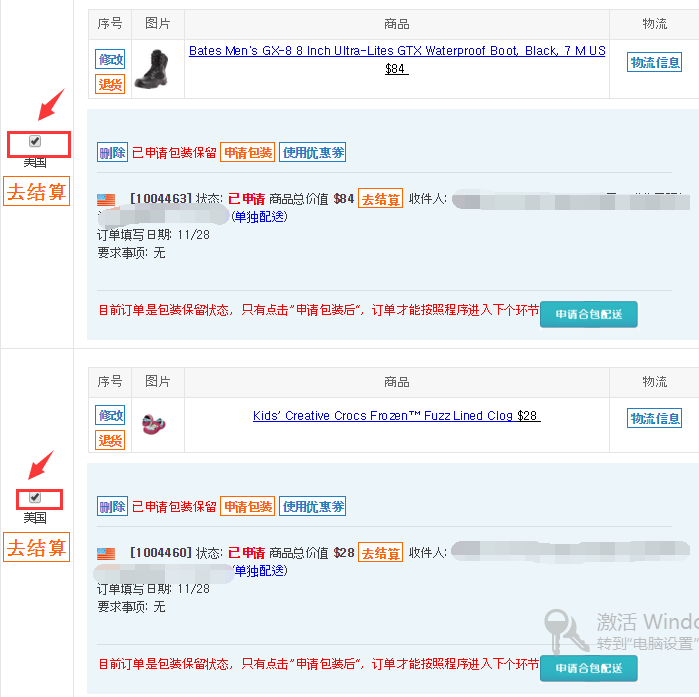This screenshot has width=699, height=697.
Task: Toggle the checkbox for order 1004460
Action: (x=35, y=497)
